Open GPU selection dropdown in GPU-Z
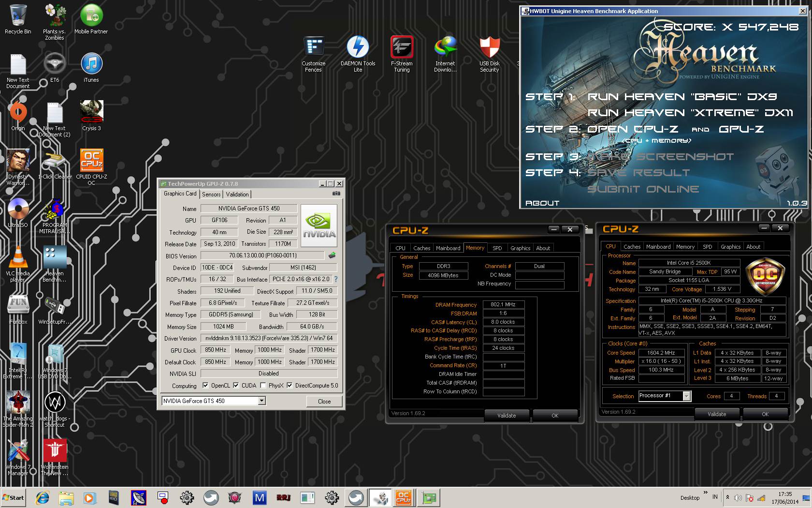 click(261, 401)
